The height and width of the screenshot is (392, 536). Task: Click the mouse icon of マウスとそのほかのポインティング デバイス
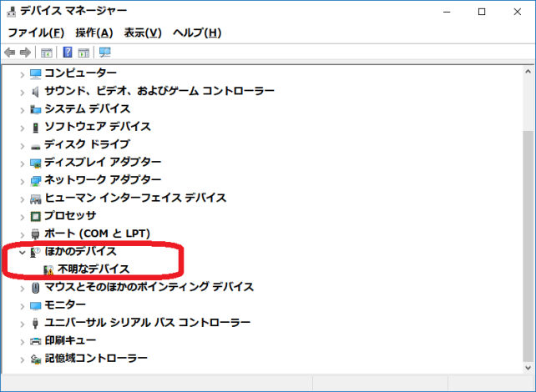[x=36, y=288]
